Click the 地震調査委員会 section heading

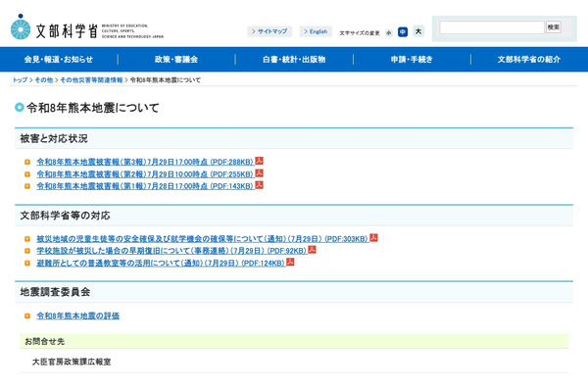[55, 292]
